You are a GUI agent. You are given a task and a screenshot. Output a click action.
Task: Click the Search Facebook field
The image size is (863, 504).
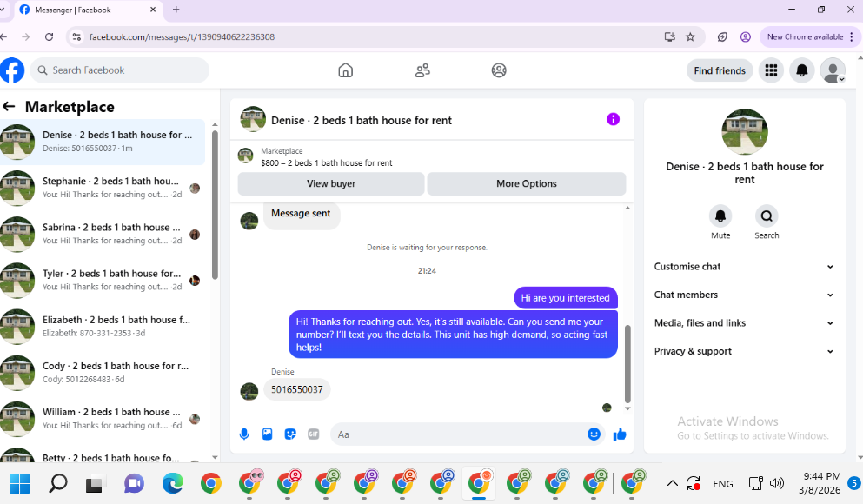click(120, 70)
